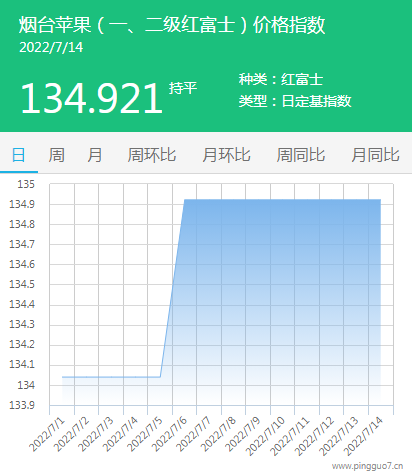Click the 2022/7/14 date under the title

coord(51,47)
